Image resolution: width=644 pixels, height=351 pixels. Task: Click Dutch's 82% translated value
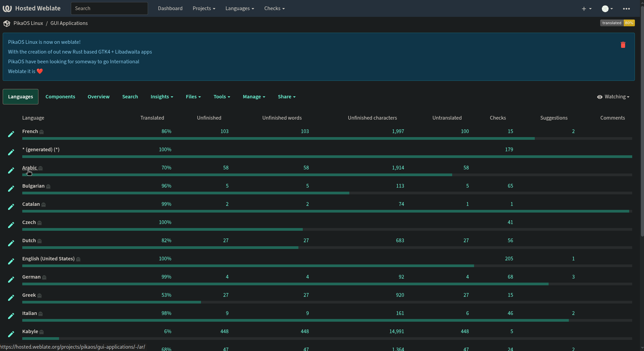click(166, 241)
